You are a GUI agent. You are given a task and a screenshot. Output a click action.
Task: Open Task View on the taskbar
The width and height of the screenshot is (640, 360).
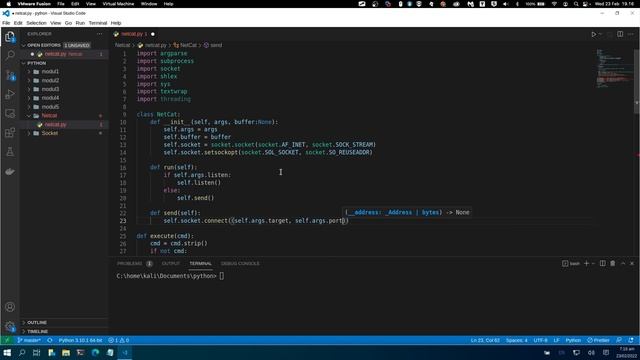coord(36,353)
